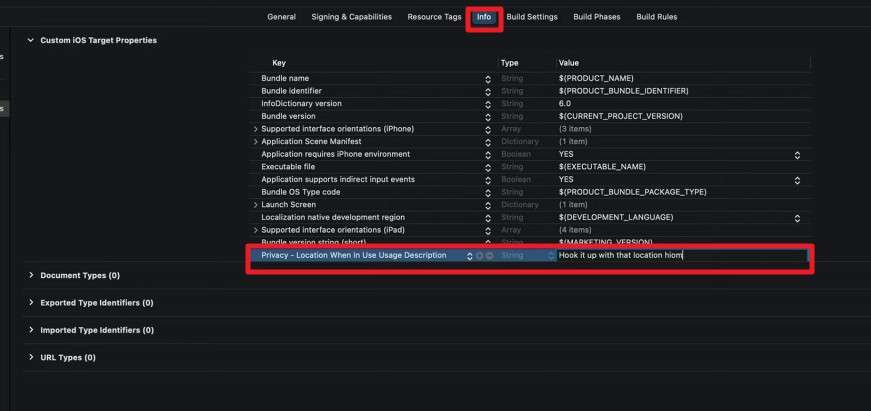Switch to the General tab
Image resolution: width=871 pixels, height=411 pixels.
click(281, 17)
